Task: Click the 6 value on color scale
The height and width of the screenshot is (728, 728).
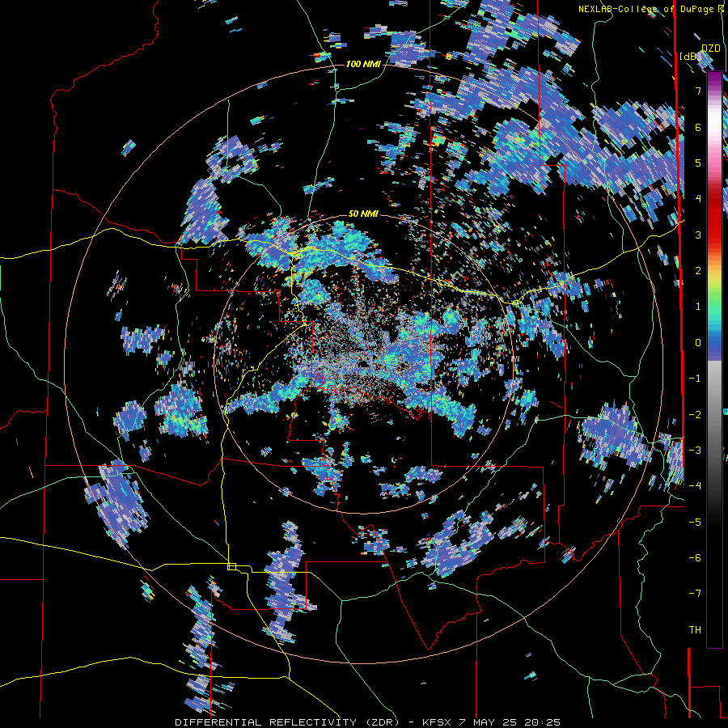Action: [x=698, y=127]
